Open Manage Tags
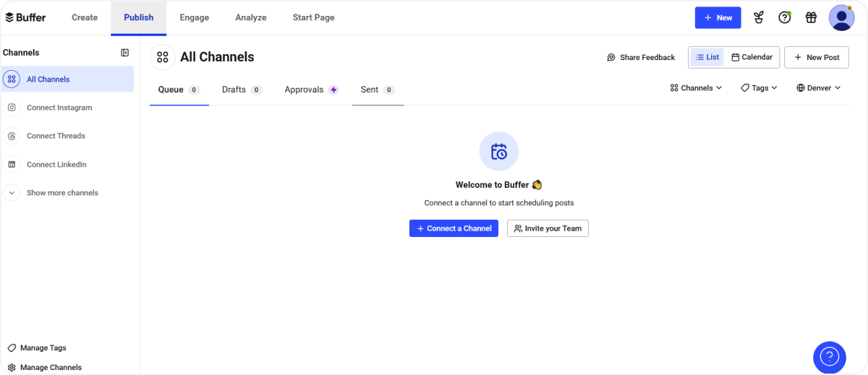This screenshot has width=868, height=375. [x=37, y=348]
